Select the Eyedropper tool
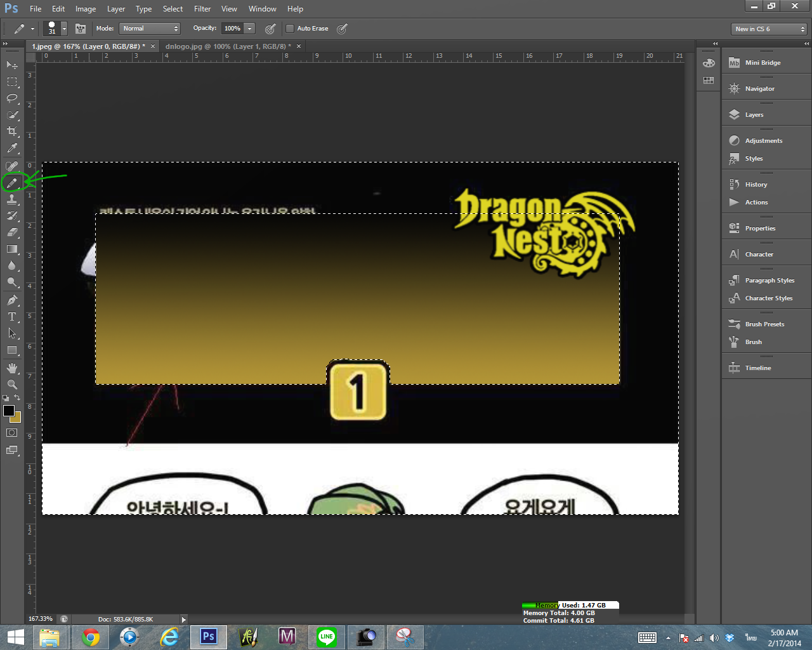This screenshot has height=650, width=812. click(12, 149)
